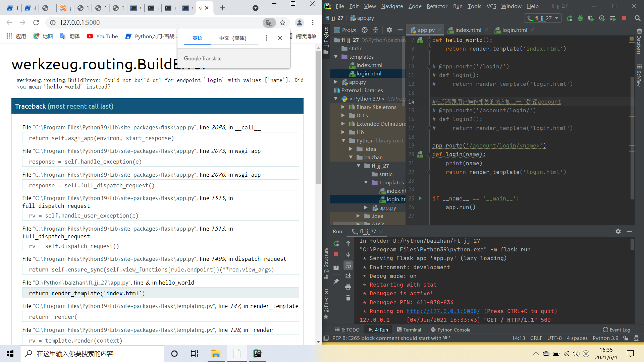Open the 地图 bookmark
The image size is (644, 362).
(43, 36)
